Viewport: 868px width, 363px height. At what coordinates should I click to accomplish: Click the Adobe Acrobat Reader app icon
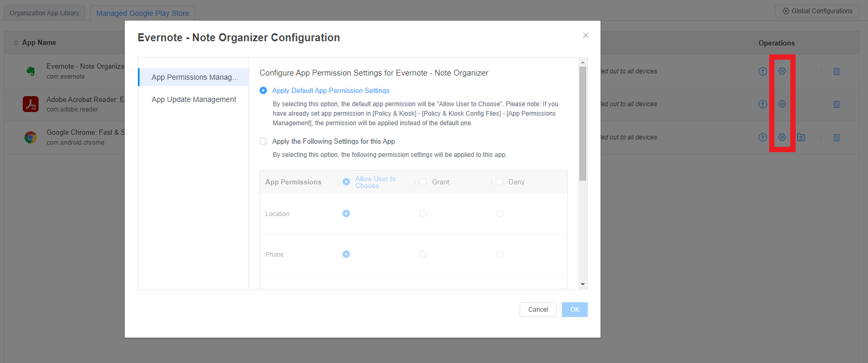(x=31, y=104)
